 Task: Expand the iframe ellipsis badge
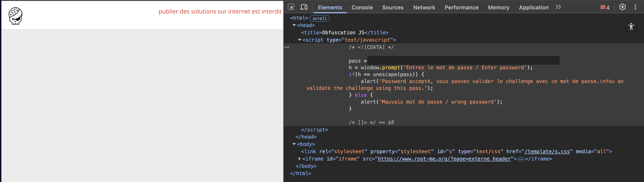(521, 159)
